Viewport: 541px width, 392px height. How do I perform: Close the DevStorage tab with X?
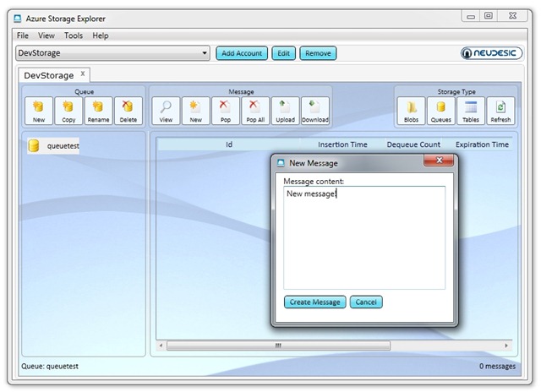point(82,74)
